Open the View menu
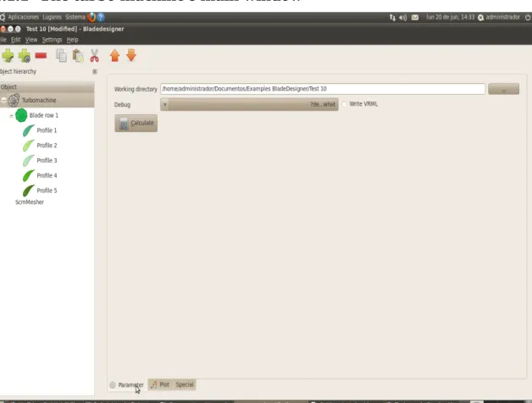 coord(31,40)
